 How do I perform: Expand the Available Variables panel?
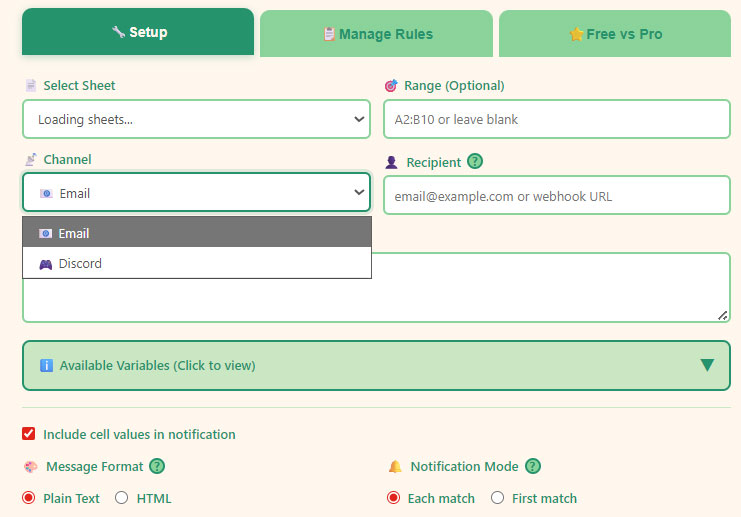pos(376,365)
